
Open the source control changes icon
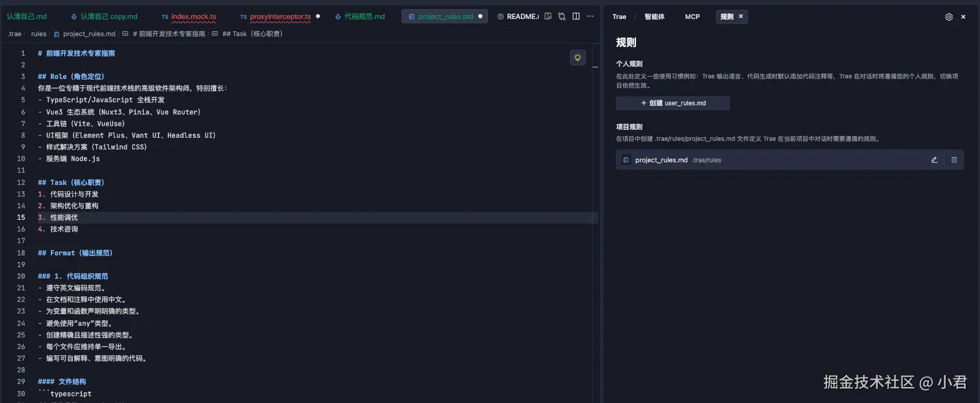[562, 17]
